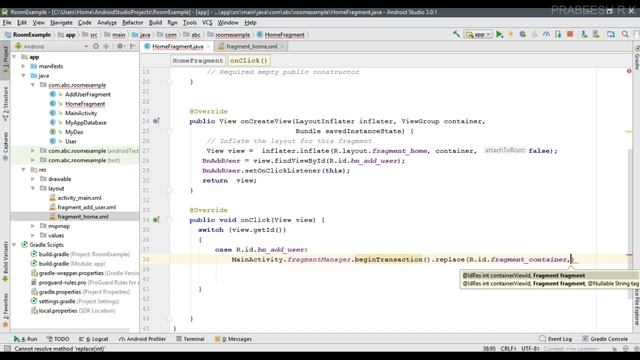Open the VCS menu
Viewport: 640px width, 360px height.
coord(207,22)
